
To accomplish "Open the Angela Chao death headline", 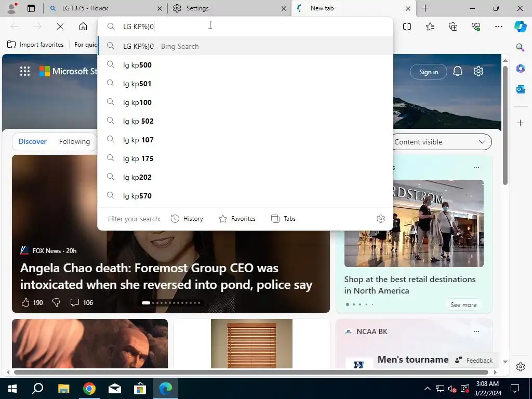I will coord(166,276).
